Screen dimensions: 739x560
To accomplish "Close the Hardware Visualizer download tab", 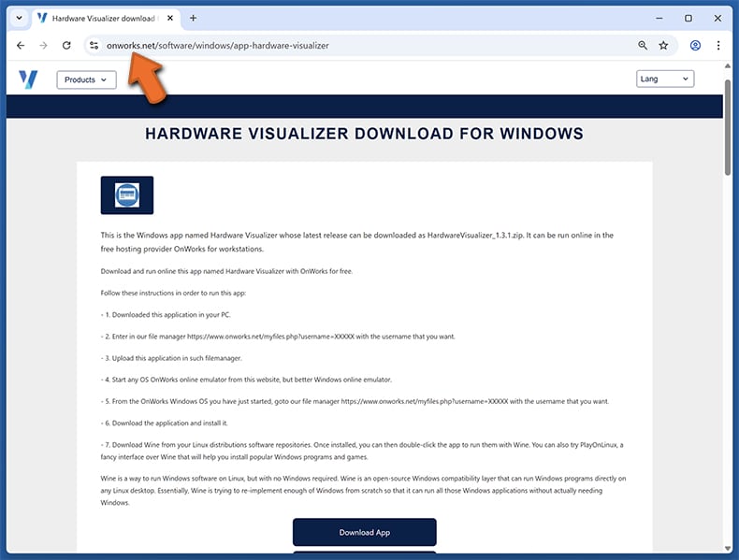I will 170,18.
